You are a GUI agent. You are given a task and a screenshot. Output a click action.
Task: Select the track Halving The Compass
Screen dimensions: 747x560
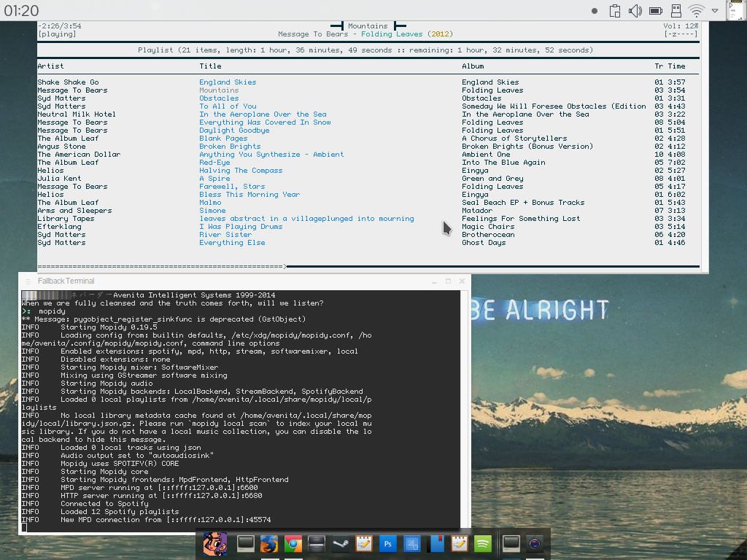(x=241, y=171)
